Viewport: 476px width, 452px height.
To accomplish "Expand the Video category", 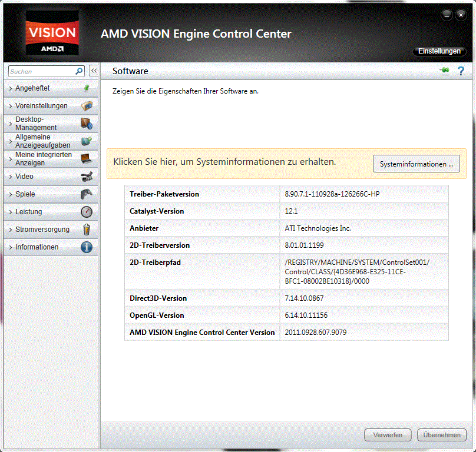I will [x=51, y=177].
